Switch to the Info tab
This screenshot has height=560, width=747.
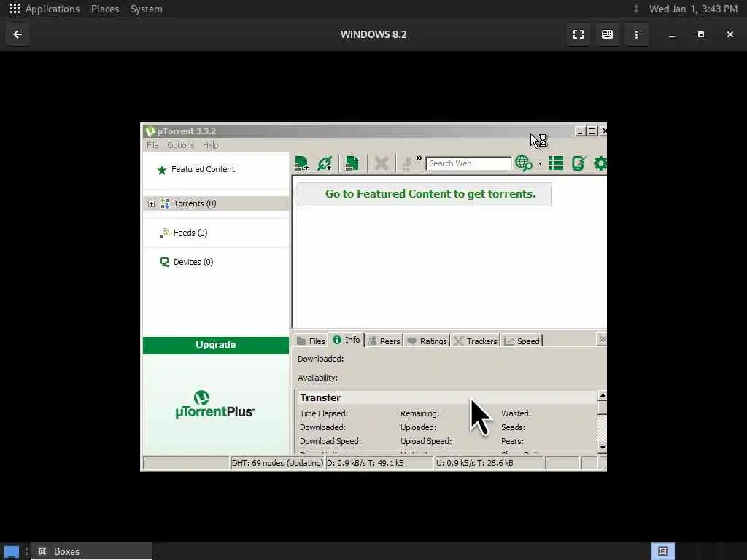click(x=347, y=340)
